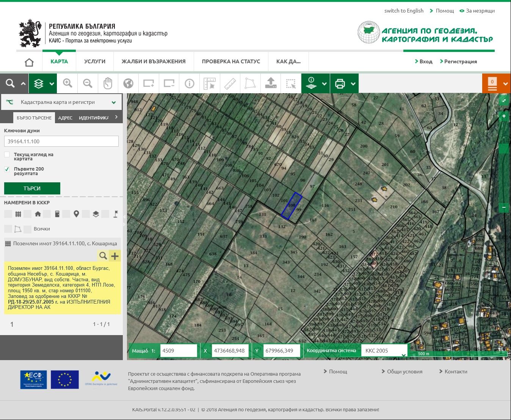Toggle the 'Всички' results filter checkbox
This screenshot has width=511, height=420.
pyautogui.click(x=27, y=229)
